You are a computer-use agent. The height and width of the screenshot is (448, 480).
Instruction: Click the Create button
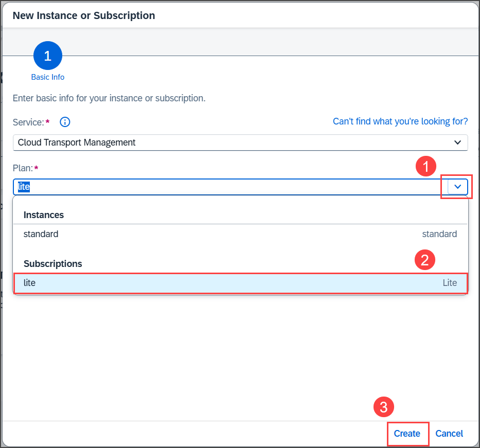407,434
